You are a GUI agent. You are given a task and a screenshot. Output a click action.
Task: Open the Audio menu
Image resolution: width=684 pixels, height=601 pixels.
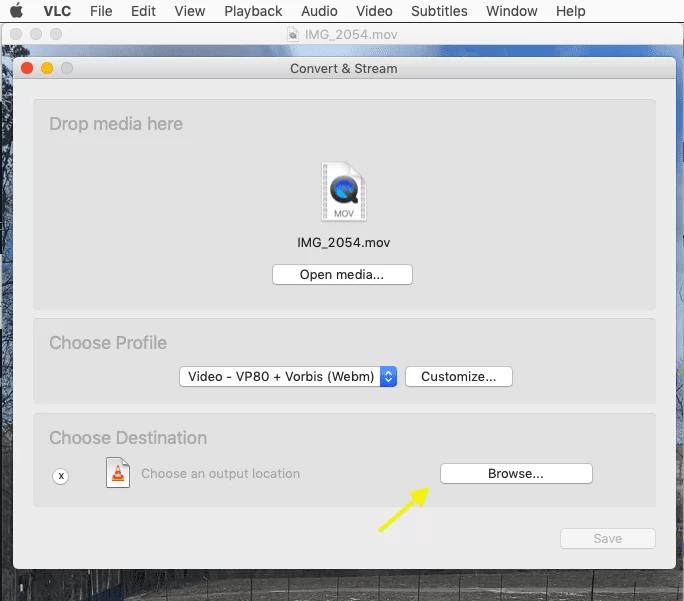[319, 11]
